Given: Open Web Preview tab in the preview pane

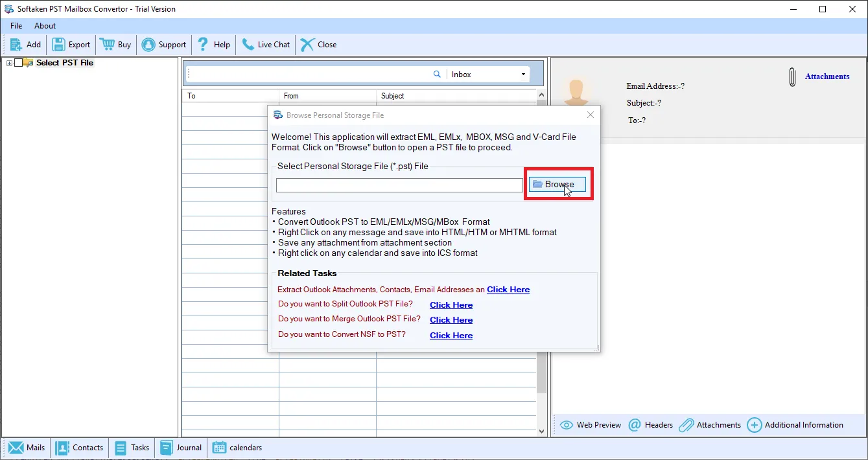Looking at the screenshot, I should (x=591, y=425).
